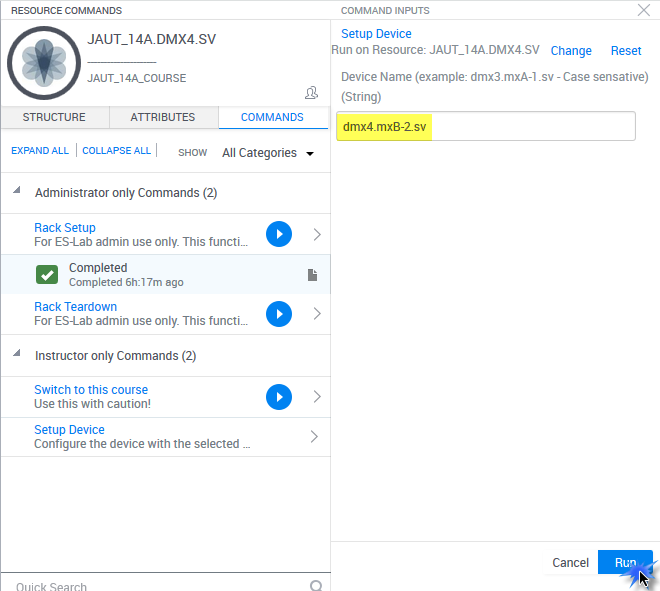
Task: Open the All Categories dropdown
Action: tap(267, 153)
